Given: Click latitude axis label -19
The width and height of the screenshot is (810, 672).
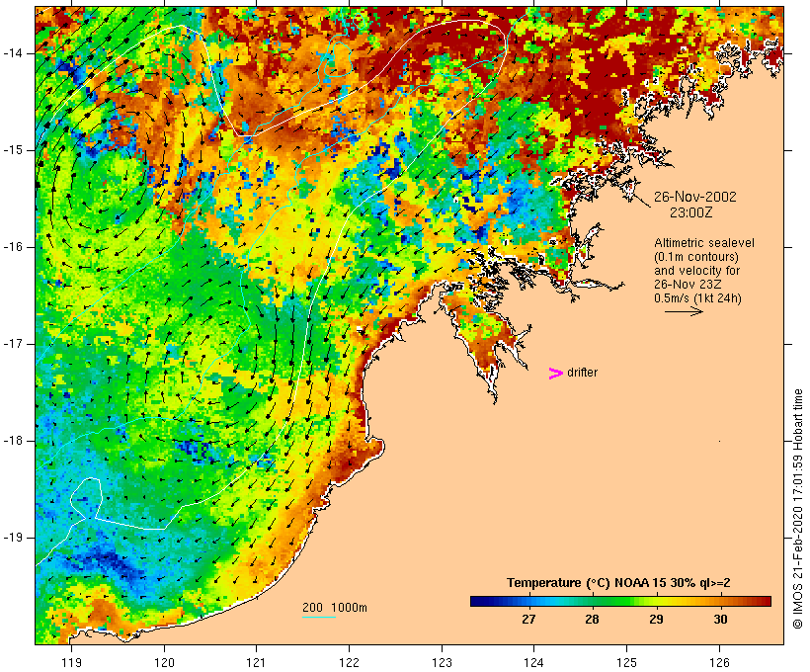Looking at the screenshot, I should [x=12, y=538].
